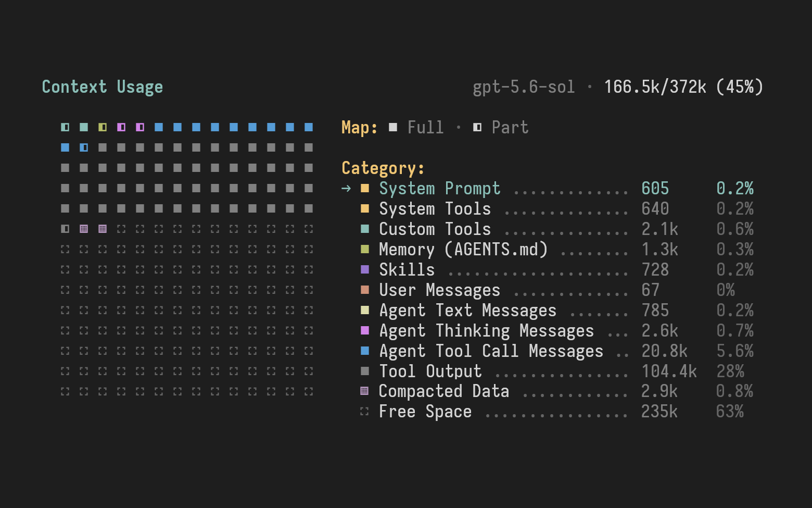Click the 2.6k Agent Thinking value
Screen dimensions: 812x508
point(660,330)
